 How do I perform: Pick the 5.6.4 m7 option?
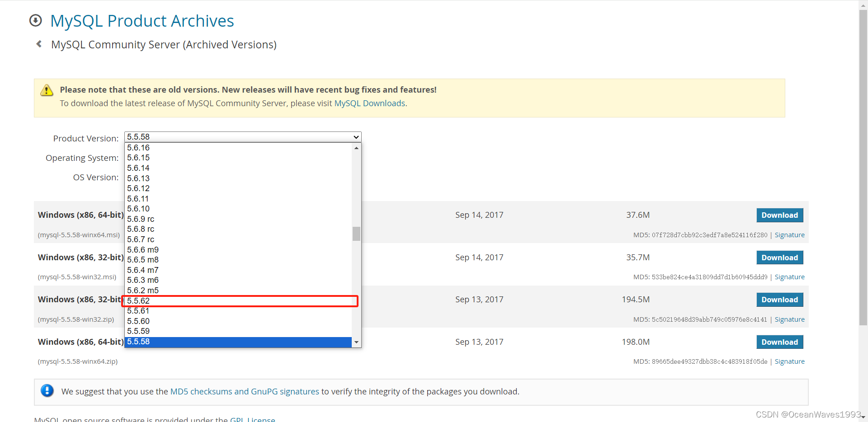coord(238,270)
